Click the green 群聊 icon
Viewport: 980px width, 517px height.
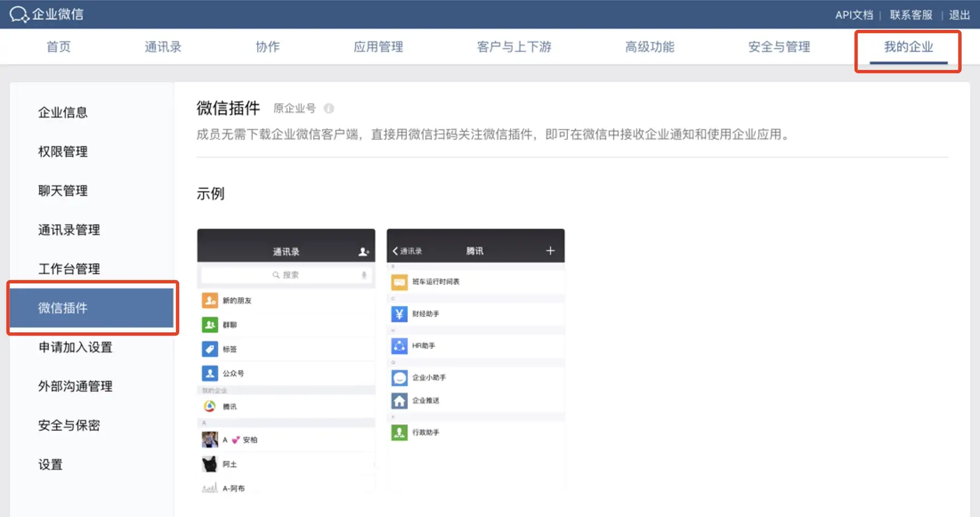pos(210,324)
